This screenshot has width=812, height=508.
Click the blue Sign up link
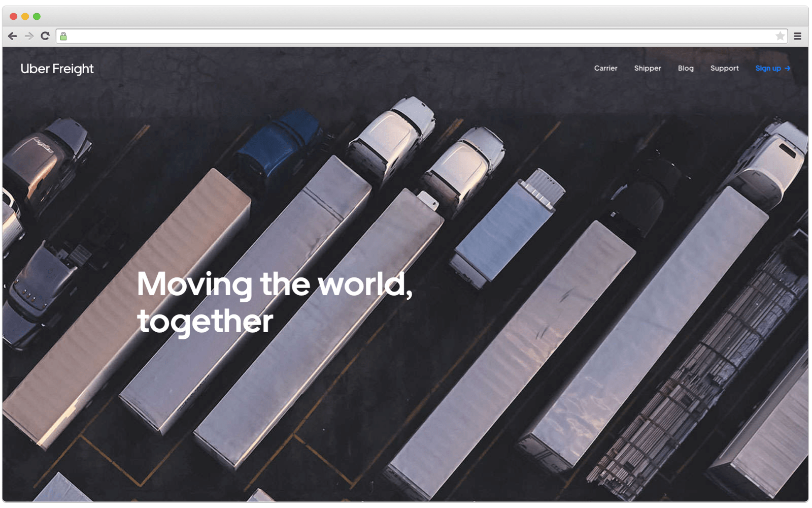[772, 68]
